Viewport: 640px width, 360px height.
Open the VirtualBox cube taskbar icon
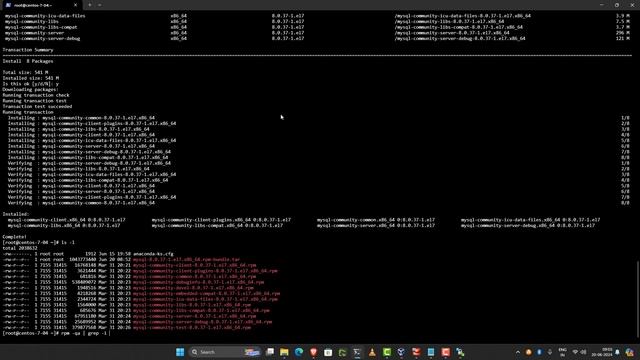pos(401,352)
